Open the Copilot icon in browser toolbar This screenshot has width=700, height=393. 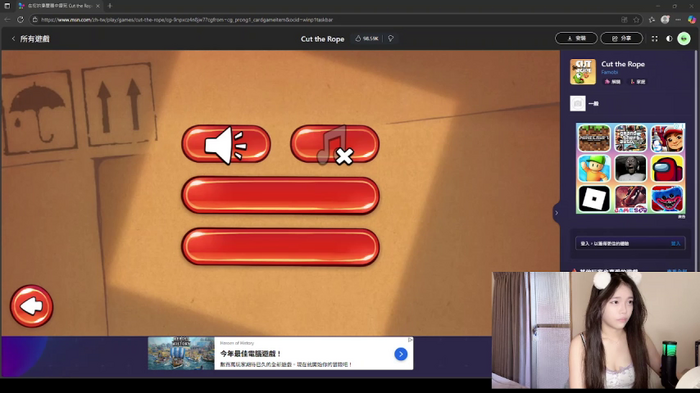point(692,20)
